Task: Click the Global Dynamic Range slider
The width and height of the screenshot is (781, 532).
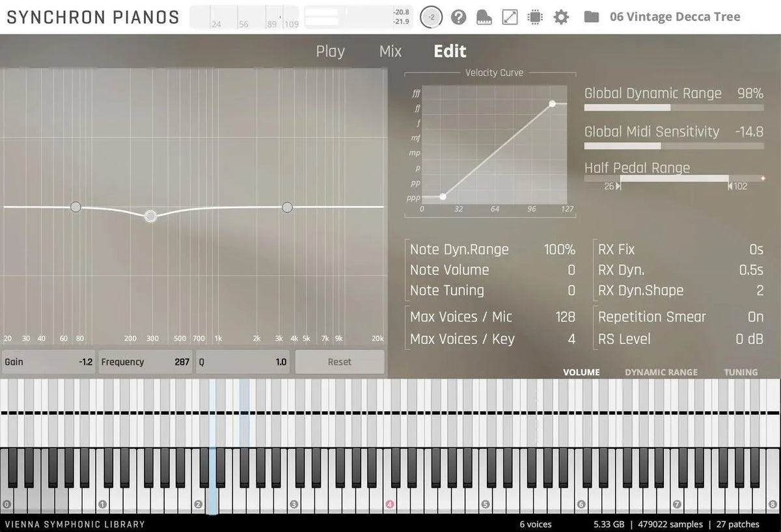Action: pyautogui.click(x=673, y=108)
